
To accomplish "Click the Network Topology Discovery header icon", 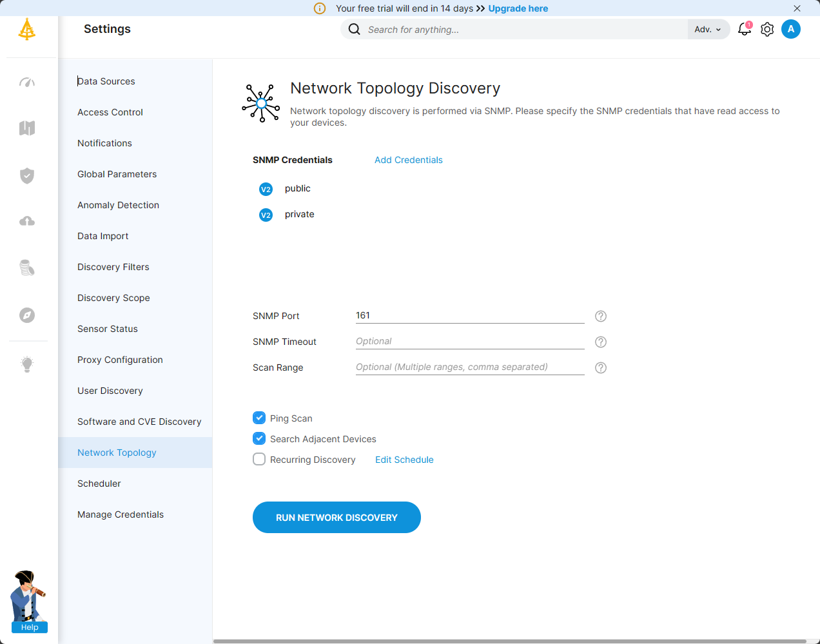I will click(261, 103).
